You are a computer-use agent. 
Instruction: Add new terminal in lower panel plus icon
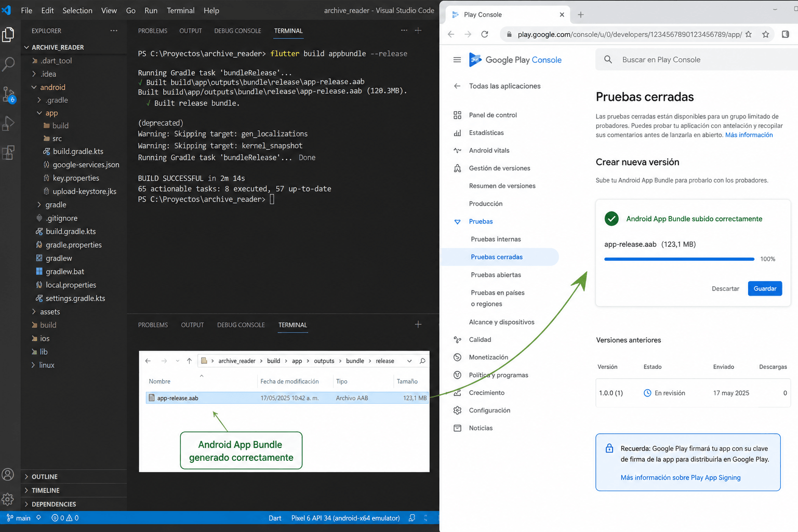click(x=418, y=324)
